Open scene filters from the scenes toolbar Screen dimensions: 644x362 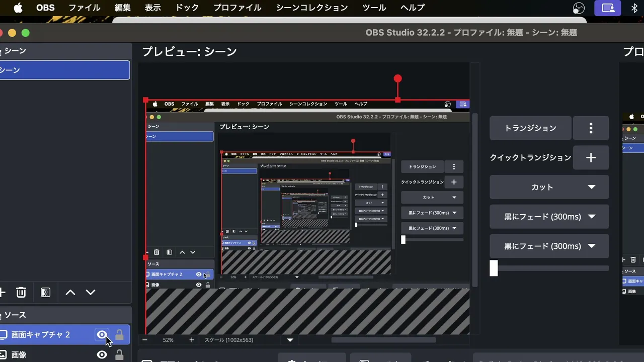46,292
